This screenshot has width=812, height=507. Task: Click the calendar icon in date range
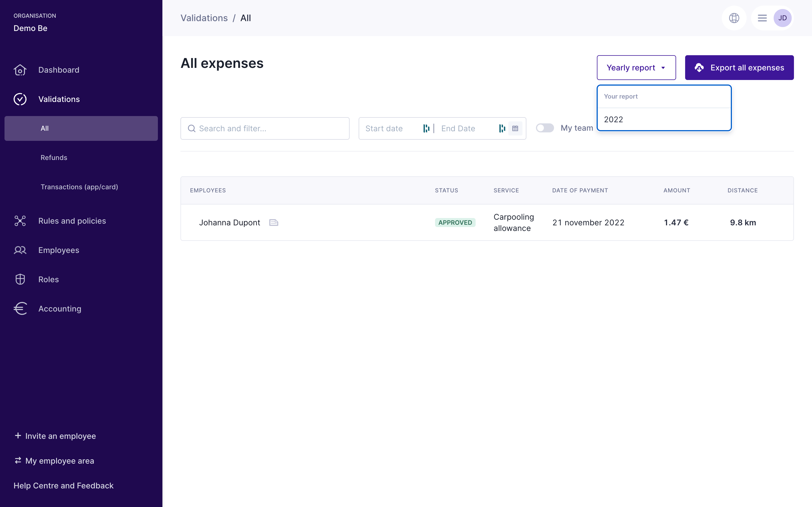(x=515, y=128)
